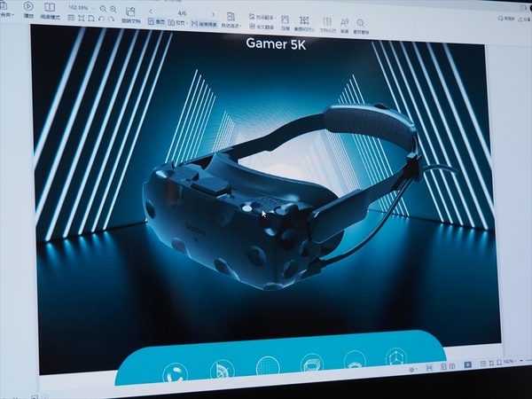Rotate the page counterclockwise

(x=101, y=19)
